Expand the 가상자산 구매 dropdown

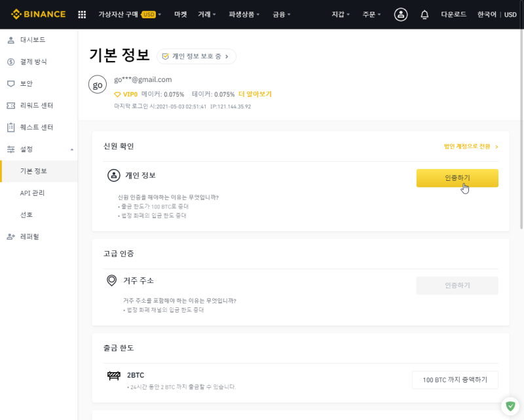[x=129, y=14]
